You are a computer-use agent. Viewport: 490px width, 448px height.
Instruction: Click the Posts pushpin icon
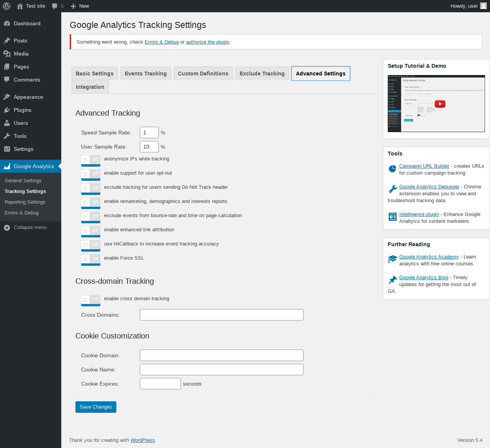pos(7,41)
